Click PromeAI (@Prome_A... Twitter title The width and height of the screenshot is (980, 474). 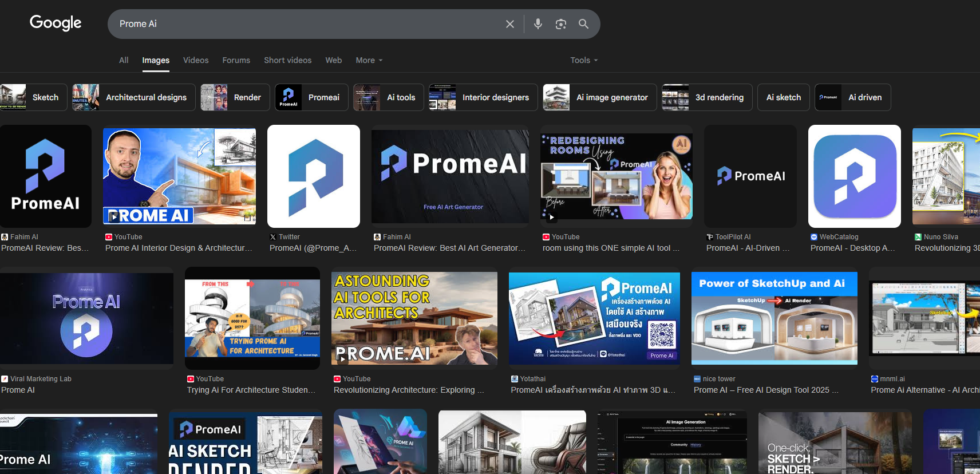pos(313,248)
